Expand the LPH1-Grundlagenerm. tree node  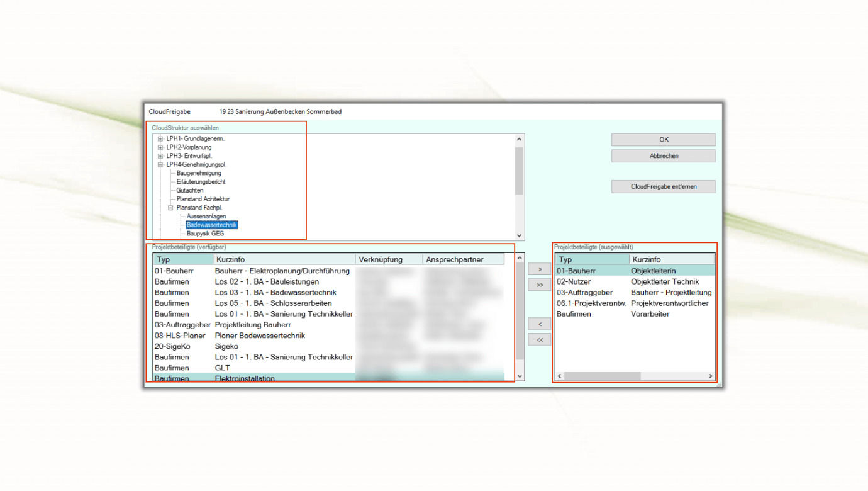pyautogui.click(x=160, y=138)
